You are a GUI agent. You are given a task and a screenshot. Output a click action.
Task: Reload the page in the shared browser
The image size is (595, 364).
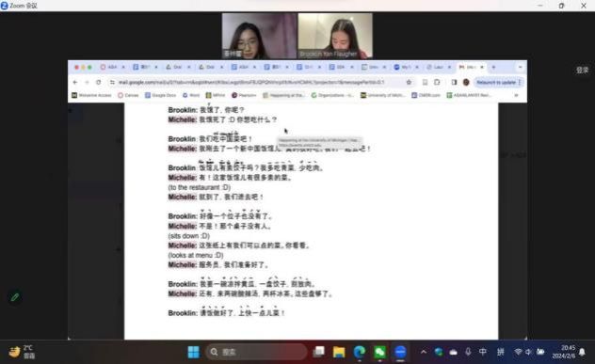pyautogui.click(x=98, y=82)
